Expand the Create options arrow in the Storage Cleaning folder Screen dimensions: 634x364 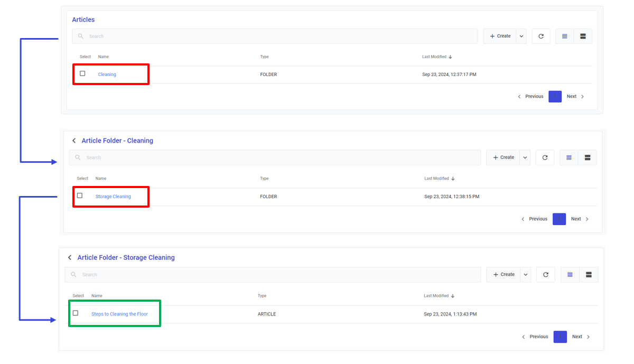(525, 275)
